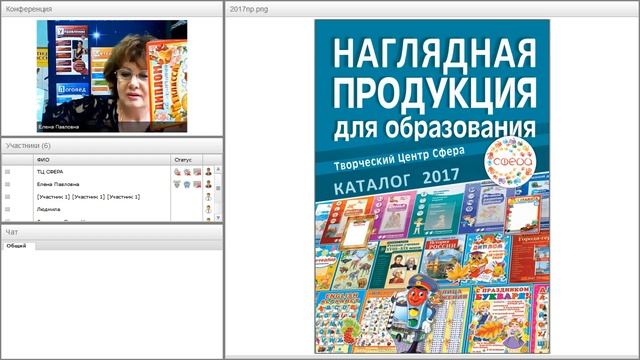Click the participants list scroll-up arrow
Image resolution: width=640 pixels, height=360 pixels.
pyautogui.click(x=218, y=169)
